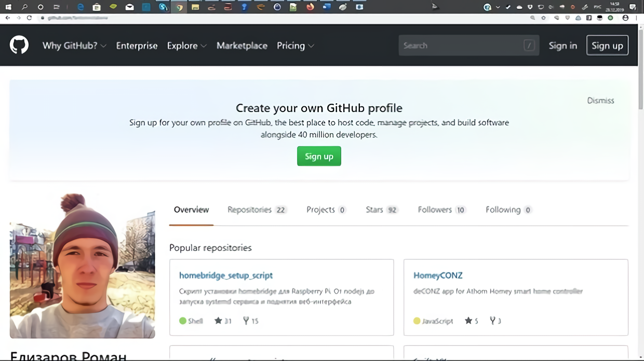Screen dimensions: 644x361
Task: Click the fork icon on homebridge_setup_script
Action: (x=246, y=321)
